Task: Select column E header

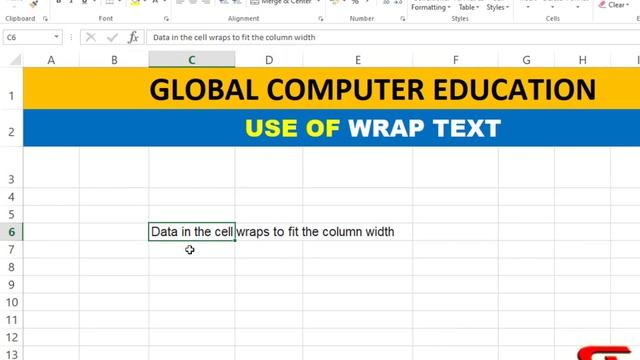Action: point(358,60)
